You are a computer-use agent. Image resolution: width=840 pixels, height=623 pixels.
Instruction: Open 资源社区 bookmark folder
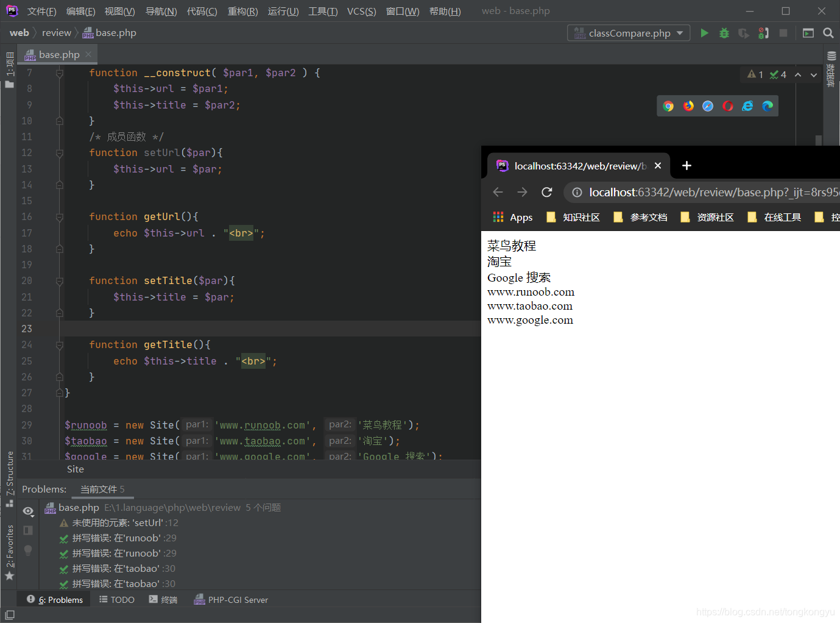707,217
